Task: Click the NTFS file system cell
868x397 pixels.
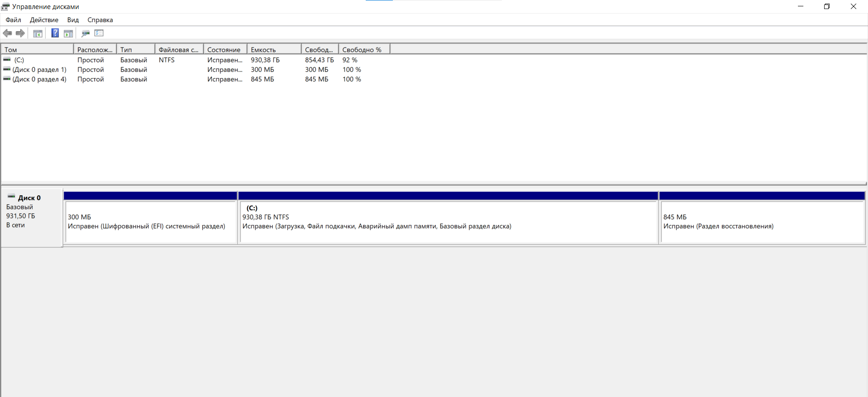Action: [166, 60]
